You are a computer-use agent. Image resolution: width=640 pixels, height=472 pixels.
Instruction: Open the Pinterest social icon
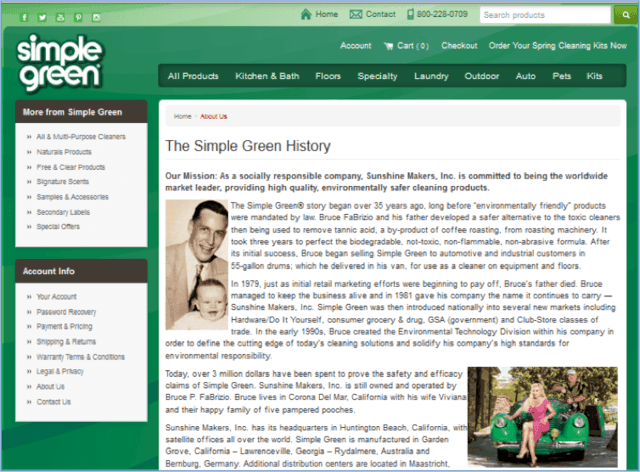78,18
